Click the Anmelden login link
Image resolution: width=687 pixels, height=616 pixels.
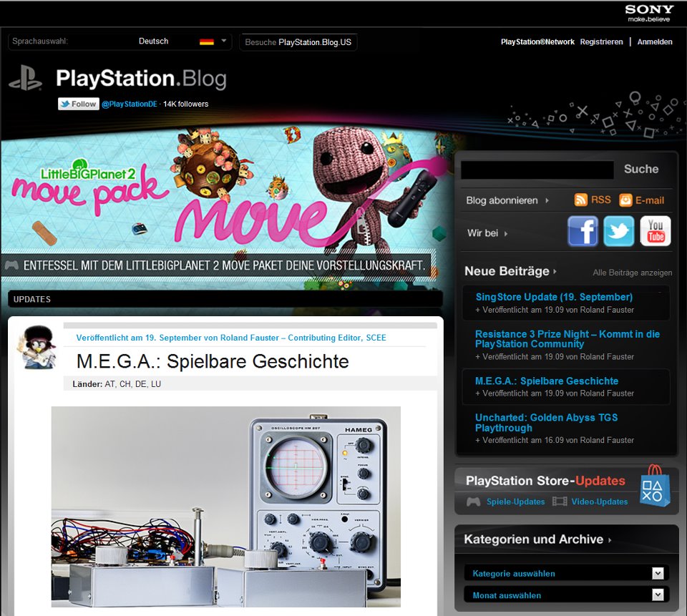tap(655, 42)
